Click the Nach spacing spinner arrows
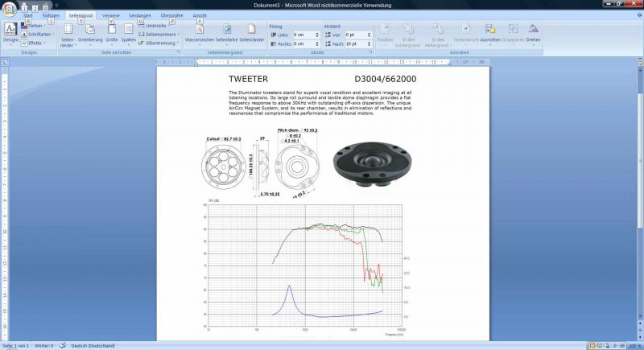Image resolution: width=644 pixels, height=350 pixels. [x=369, y=43]
